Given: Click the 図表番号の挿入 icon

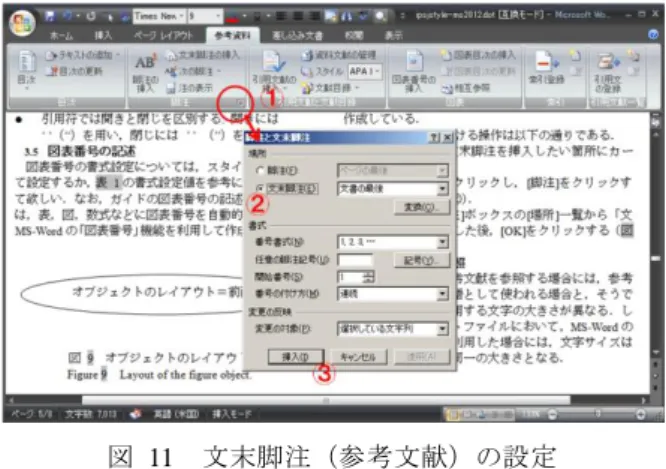Looking at the screenshot, I should 413,71.
